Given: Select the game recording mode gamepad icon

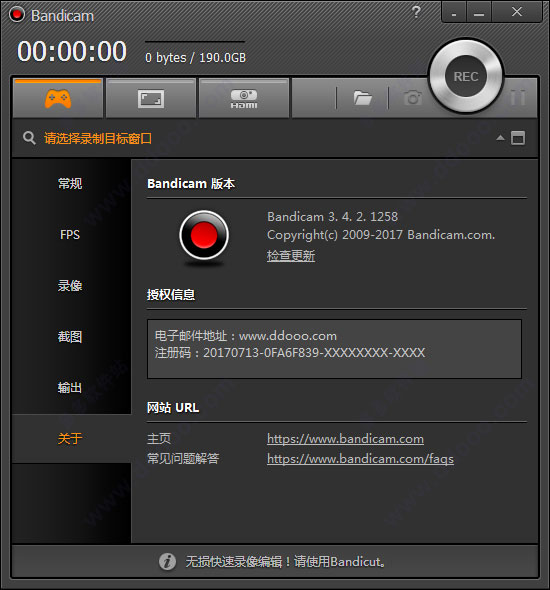Looking at the screenshot, I should point(58,99).
